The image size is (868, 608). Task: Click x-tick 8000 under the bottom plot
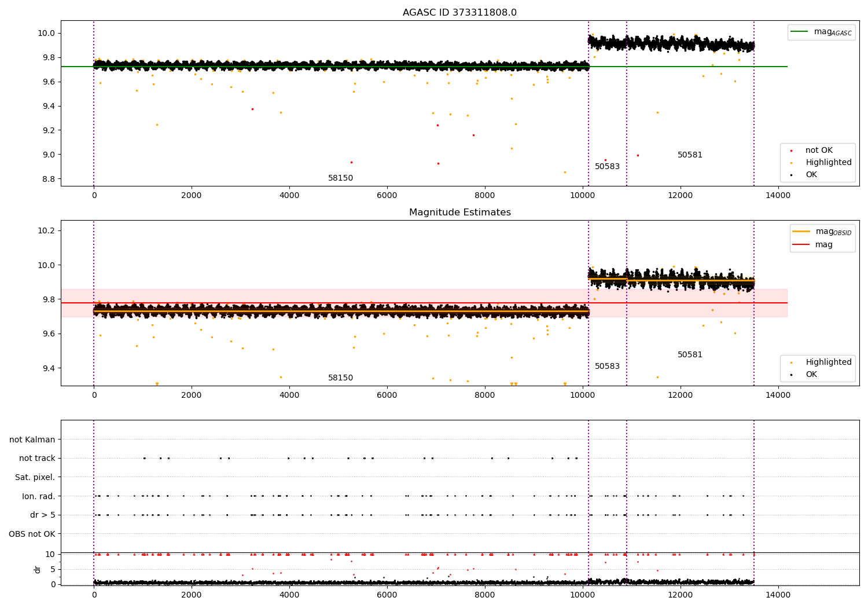click(485, 595)
